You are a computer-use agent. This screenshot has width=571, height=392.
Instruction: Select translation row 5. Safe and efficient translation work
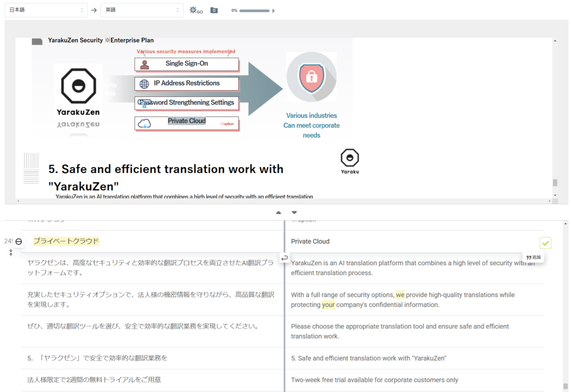pyautogui.click(x=369, y=358)
